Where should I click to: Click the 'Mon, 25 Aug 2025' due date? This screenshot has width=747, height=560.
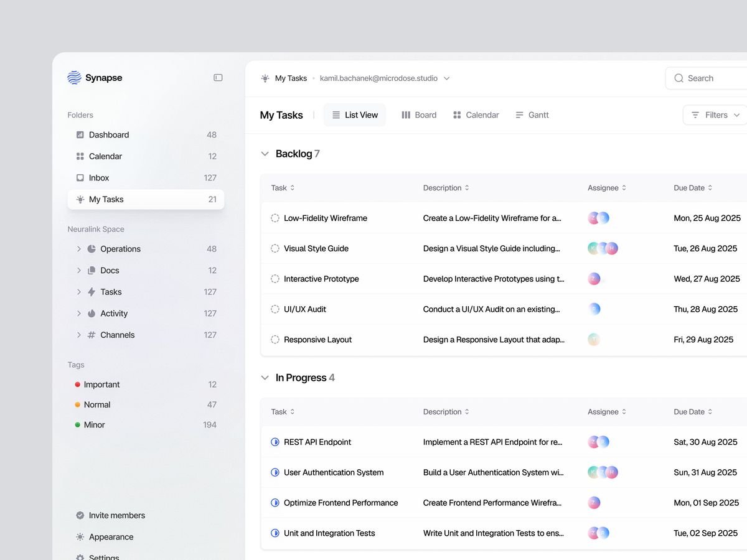[707, 218]
